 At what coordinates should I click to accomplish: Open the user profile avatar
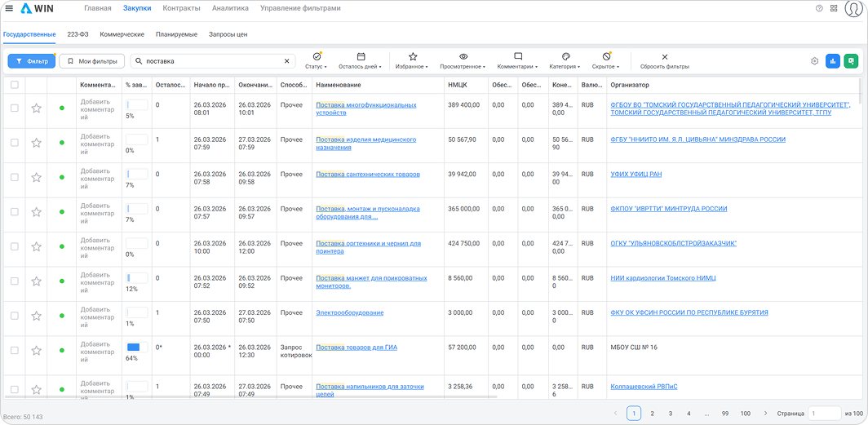point(854,8)
